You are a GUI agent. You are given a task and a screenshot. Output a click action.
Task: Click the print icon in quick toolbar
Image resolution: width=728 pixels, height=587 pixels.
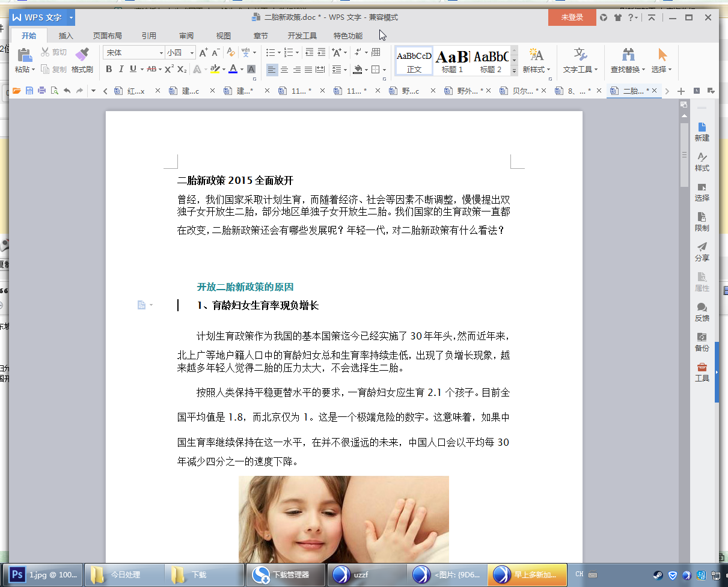coord(42,91)
